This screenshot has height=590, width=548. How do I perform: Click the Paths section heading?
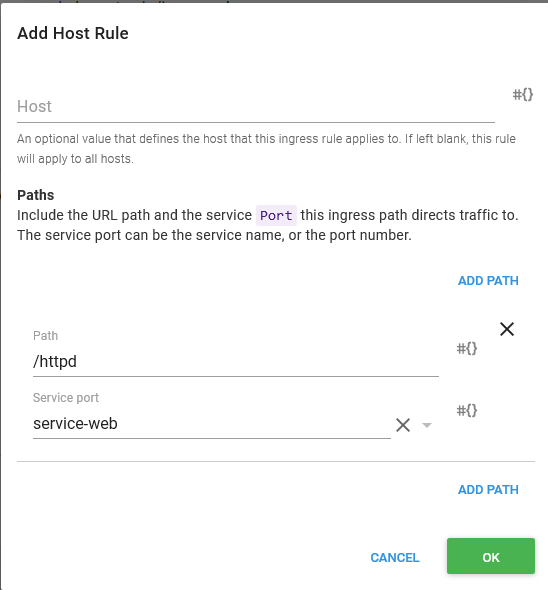tap(36, 195)
